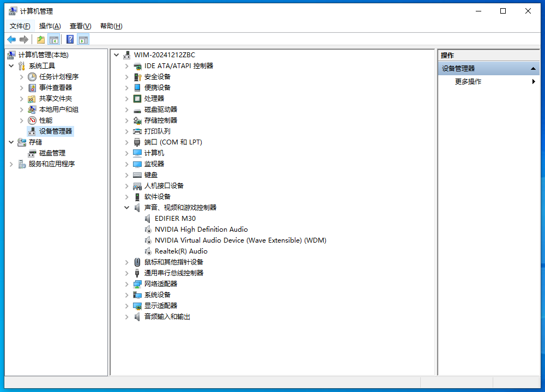Click the Back arrow in the toolbar

coord(11,39)
